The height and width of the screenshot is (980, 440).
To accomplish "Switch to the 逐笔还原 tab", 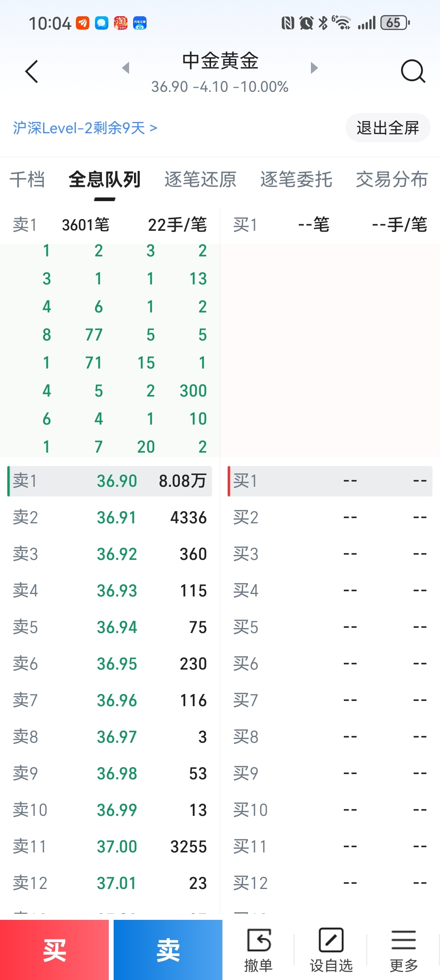I will [200, 180].
